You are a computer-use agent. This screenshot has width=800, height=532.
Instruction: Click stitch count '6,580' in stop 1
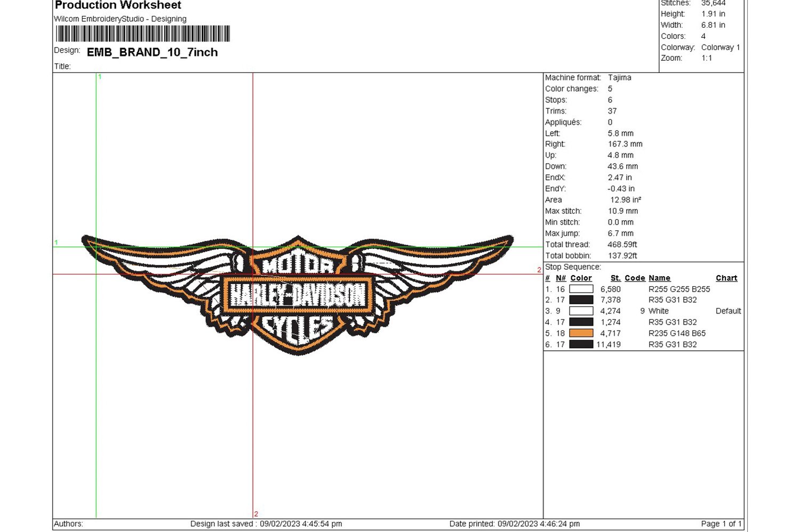[x=611, y=289]
